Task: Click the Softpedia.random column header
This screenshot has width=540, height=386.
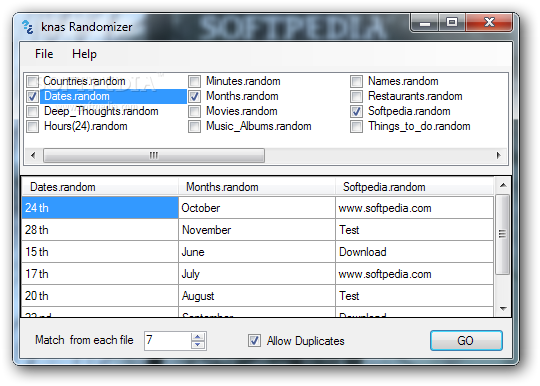Action: [415, 187]
